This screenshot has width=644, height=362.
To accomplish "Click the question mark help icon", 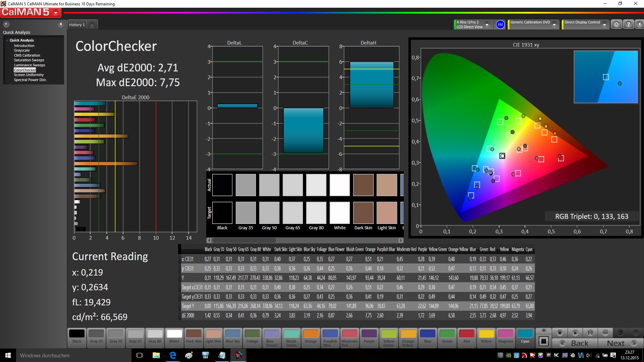I will 628,24.
